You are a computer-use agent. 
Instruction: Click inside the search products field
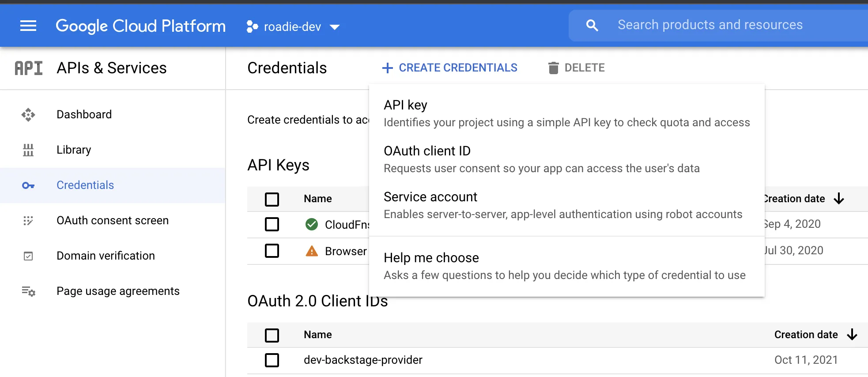[711, 25]
